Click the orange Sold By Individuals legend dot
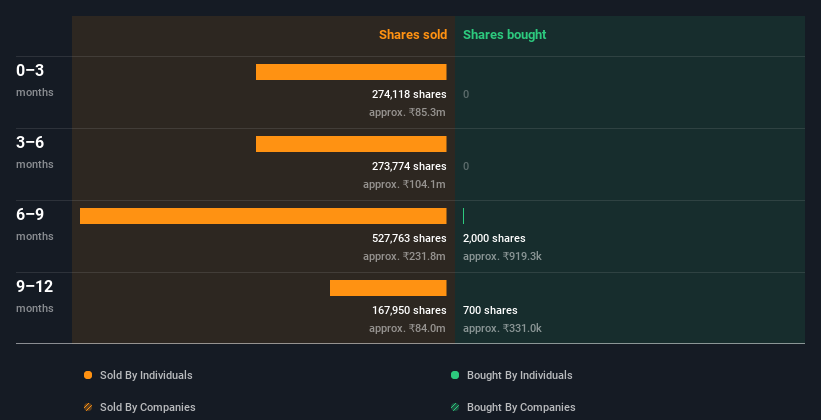The height and width of the screenshot is (420, 821). point(88,375)
